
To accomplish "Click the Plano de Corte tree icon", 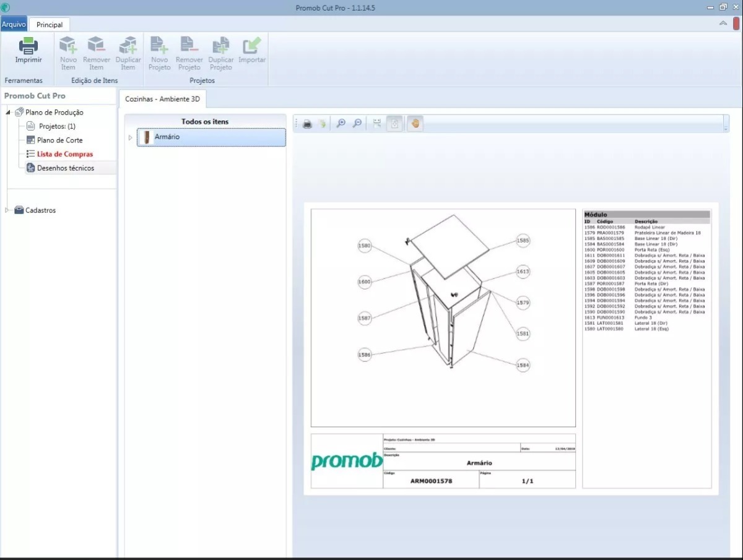I will [x=31, y=140].
